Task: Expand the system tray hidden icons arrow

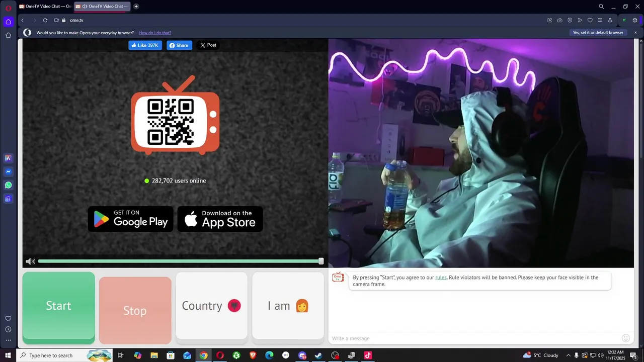Action: coord(569,355)
